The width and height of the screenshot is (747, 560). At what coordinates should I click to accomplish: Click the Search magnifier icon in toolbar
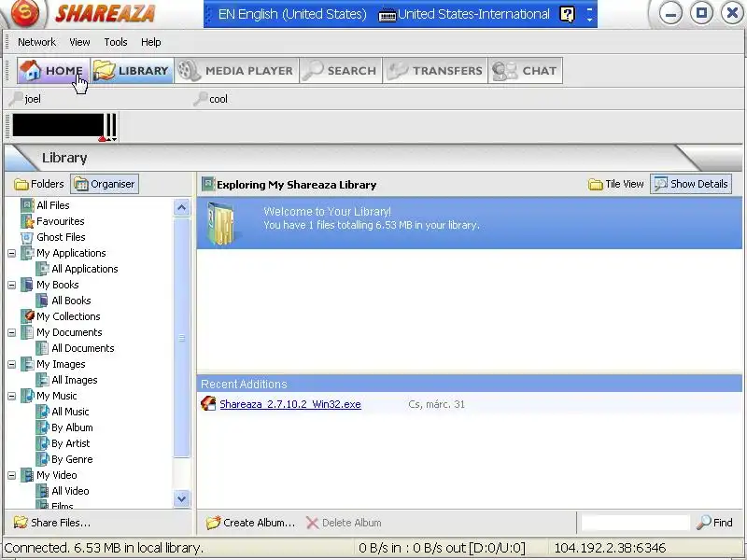pos(313,71)
